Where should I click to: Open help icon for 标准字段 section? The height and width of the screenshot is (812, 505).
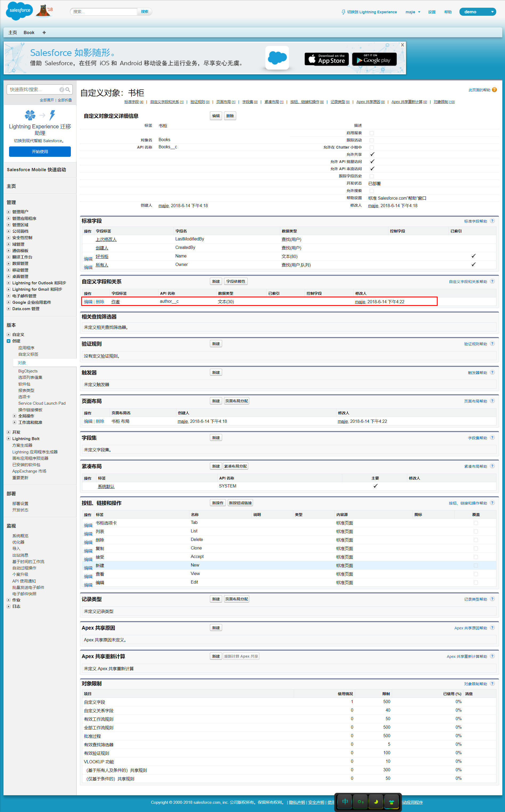tap(492, 221)
